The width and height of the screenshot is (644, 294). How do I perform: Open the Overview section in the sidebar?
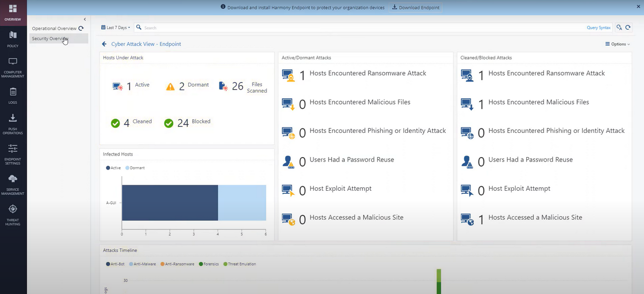13,11
